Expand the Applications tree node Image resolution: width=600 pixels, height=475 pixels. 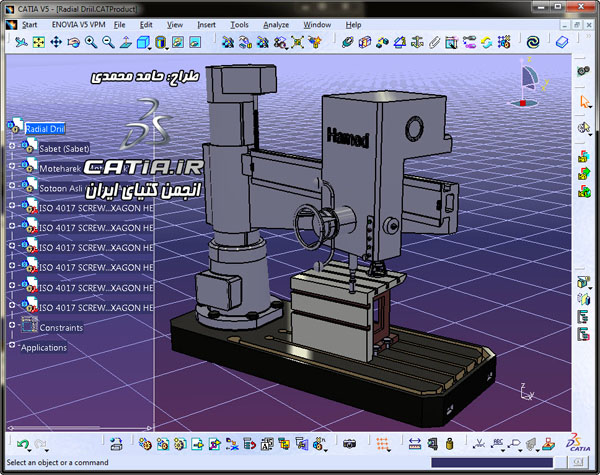point(12,345)
